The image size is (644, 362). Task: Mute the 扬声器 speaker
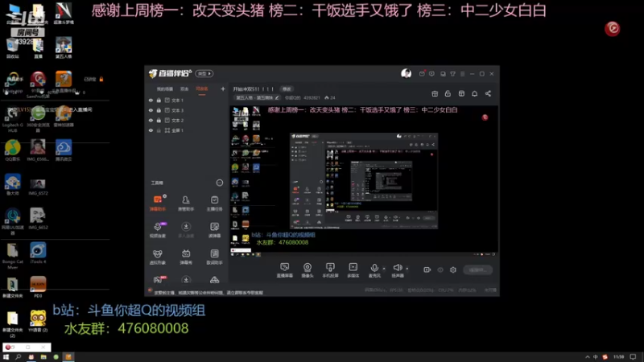397,268
